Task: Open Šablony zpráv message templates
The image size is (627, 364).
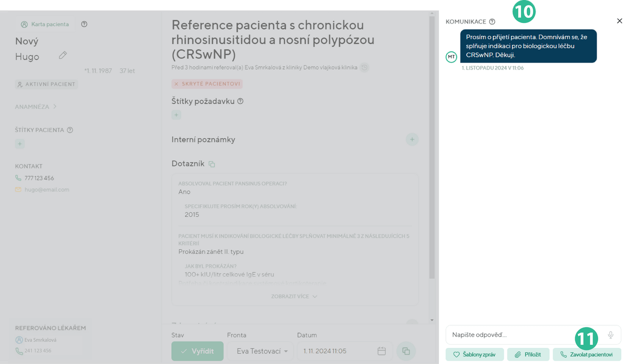Action: [x=474, y=355]
